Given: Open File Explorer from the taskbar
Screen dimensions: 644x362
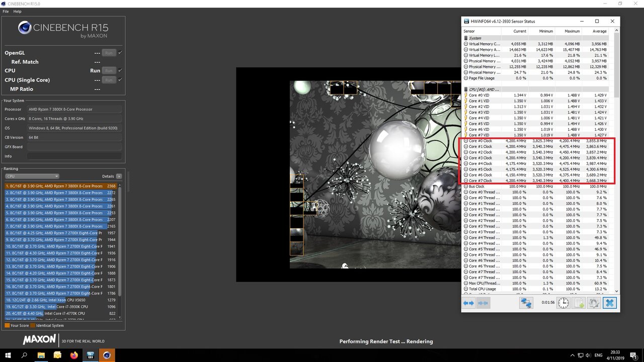Looking at the screenshot, I should pyautogui.click(x=41, y=355).
